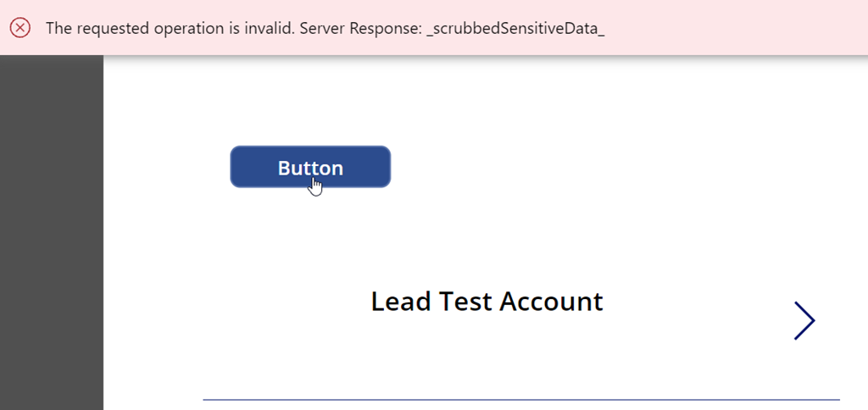Select the word Button on blue control
Viewport: 868px width, 410px height.
(310, 168)
